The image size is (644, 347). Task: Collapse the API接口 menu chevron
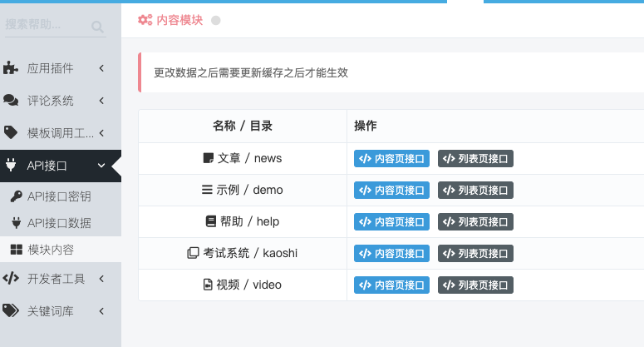pos(101,166)
